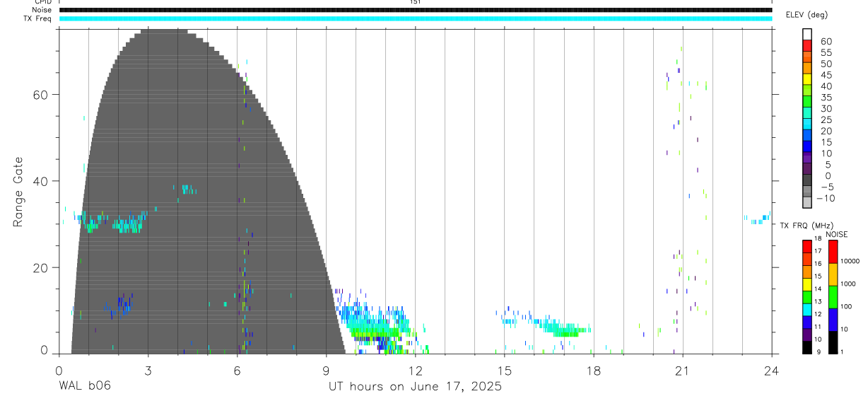Click the white top segment of ELEV colorbar
Viewport: 868px width, 401px height.
807,35
